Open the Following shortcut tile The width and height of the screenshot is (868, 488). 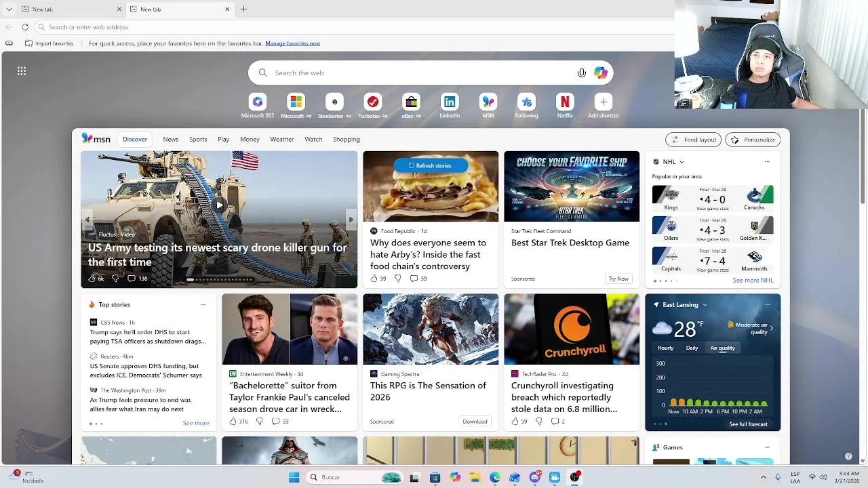coord(526,102)
